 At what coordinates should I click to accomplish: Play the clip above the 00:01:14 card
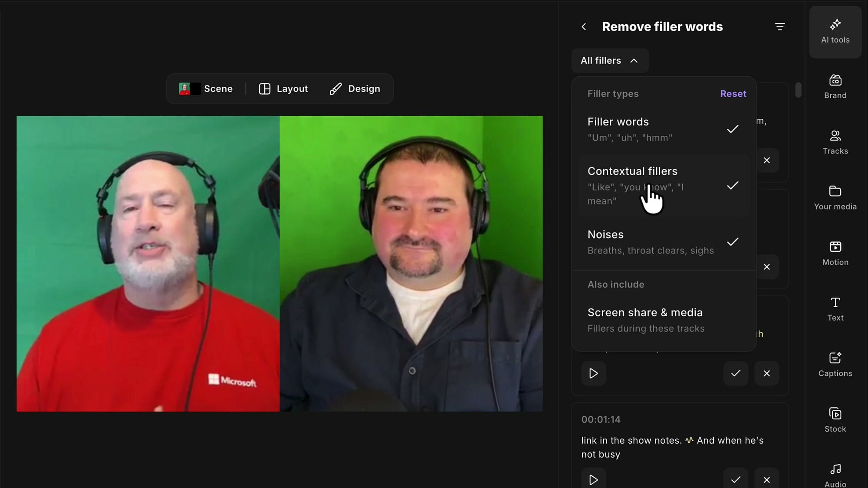tap(593, 373)
